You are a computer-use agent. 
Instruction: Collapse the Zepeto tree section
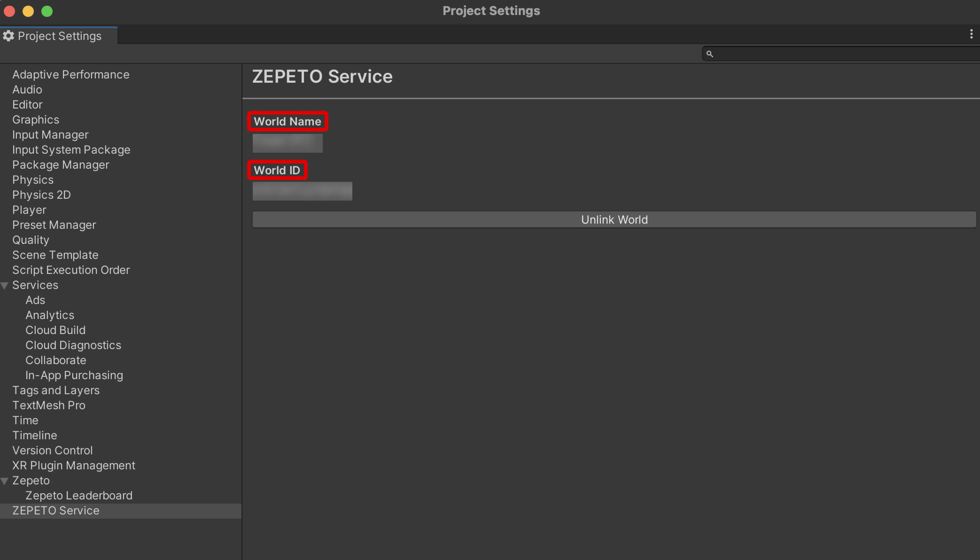[5, 481]
